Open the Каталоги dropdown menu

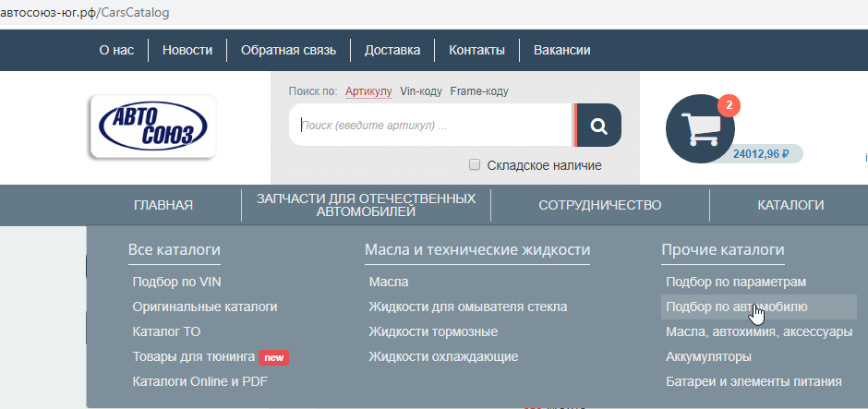pyautogui.click(x=790, y=205)
